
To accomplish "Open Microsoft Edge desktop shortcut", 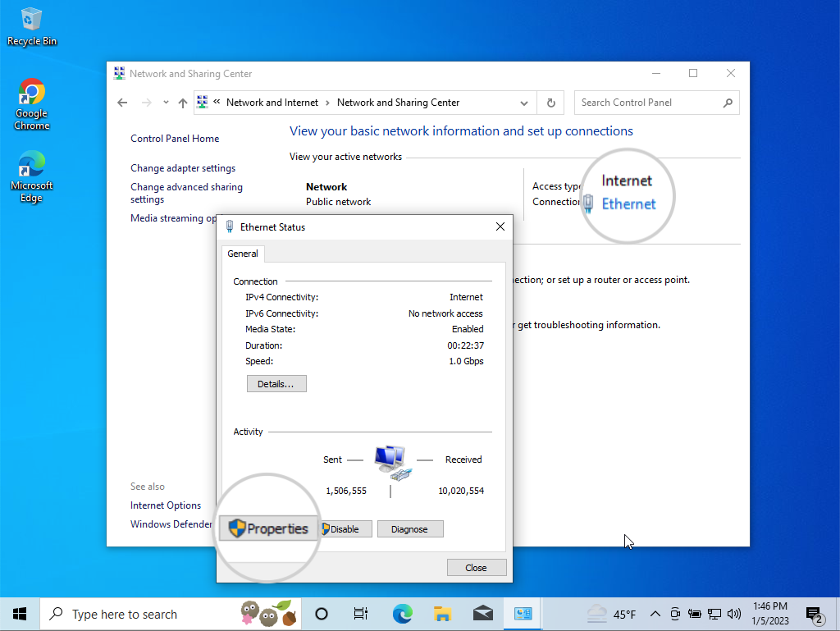I will pos(32,176).
